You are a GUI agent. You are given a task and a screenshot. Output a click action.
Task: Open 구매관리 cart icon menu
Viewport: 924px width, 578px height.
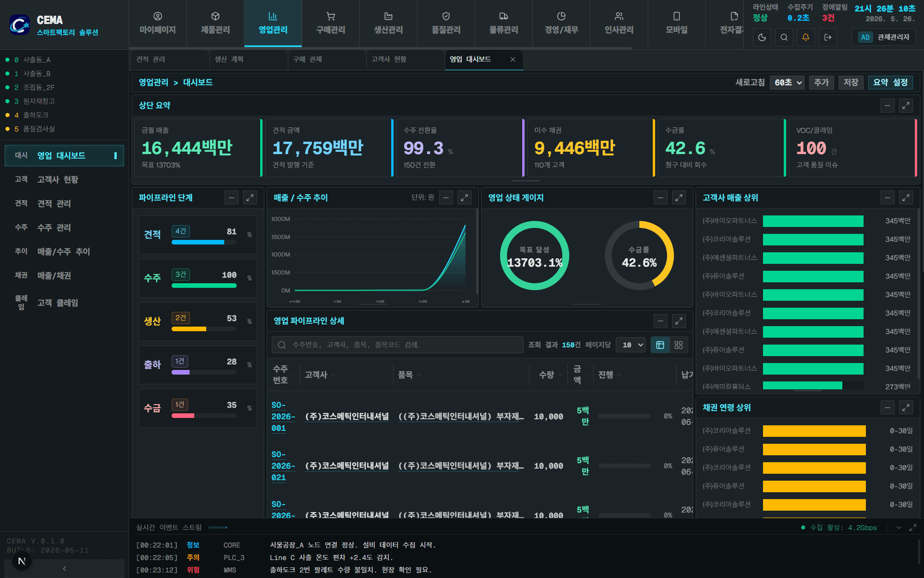click(331, 23)
